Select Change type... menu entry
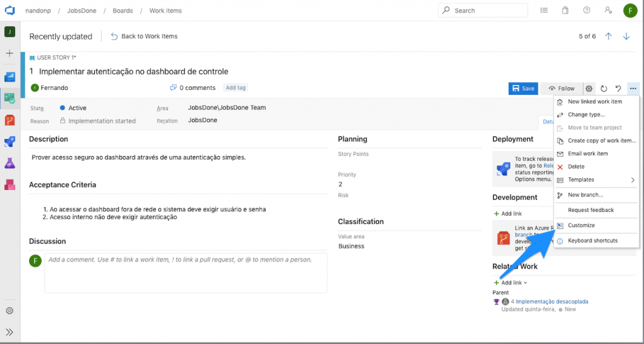 pos(596,114)
